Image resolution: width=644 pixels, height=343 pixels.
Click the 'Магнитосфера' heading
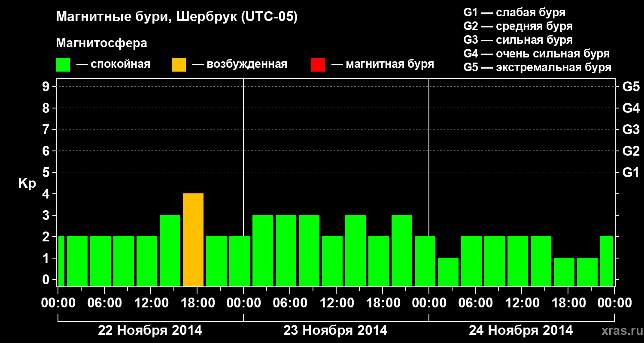coord(102,43)
